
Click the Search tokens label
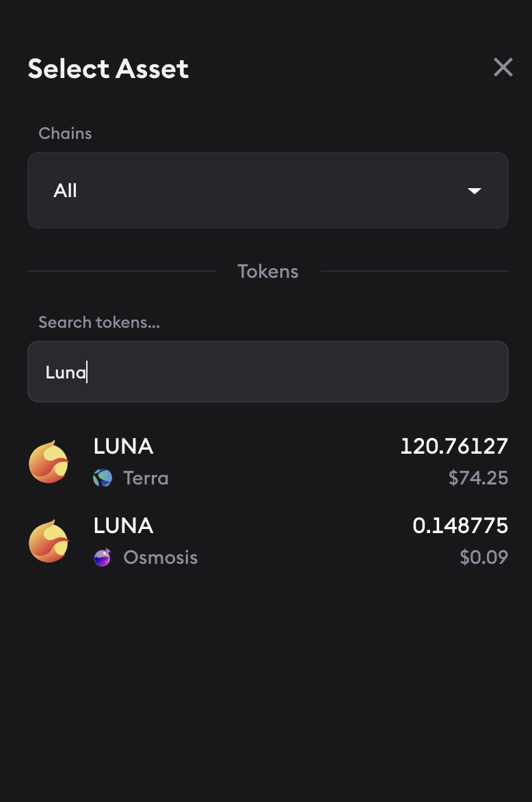pyautogui.click(x=99, y=322)
